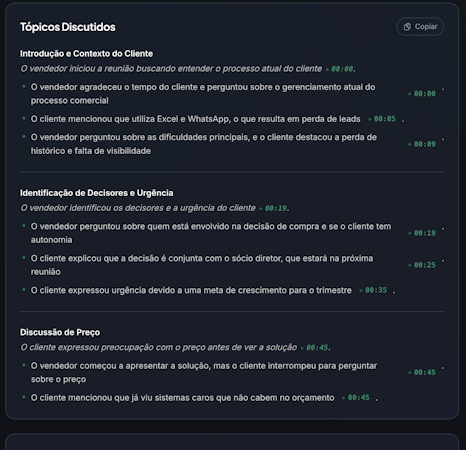Jump to 00:00 timestamp in introduction summary

(x=340, y=69)
